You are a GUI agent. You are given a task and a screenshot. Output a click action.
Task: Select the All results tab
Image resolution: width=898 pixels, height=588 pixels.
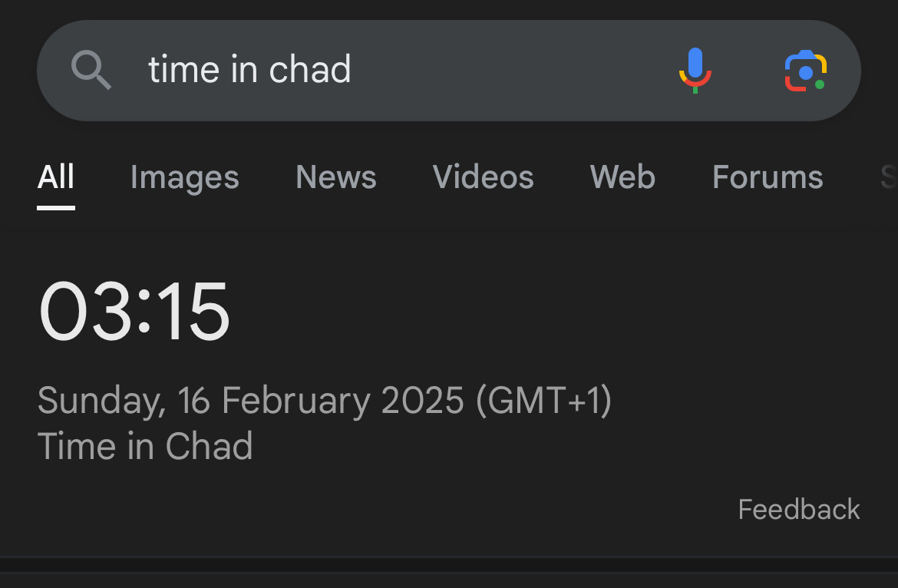pos(56,177)
